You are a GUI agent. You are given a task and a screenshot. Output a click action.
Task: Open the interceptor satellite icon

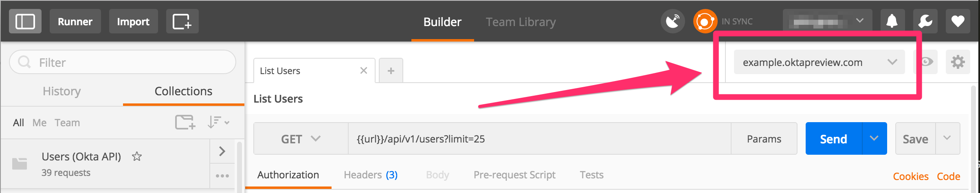coord(672,22)
